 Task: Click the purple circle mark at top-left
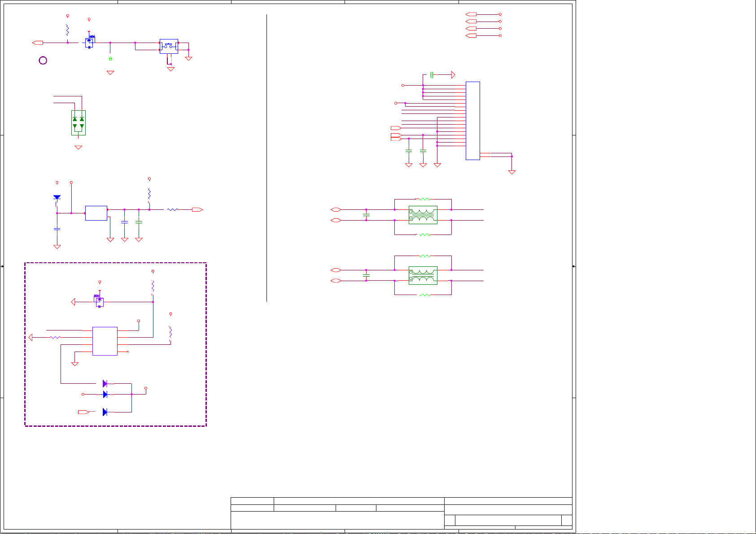(43, 61)
